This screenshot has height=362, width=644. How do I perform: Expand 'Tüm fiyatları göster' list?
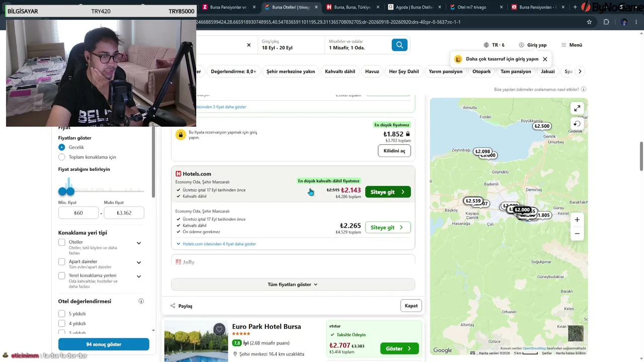pyautogui.click(x=293, y=285)
